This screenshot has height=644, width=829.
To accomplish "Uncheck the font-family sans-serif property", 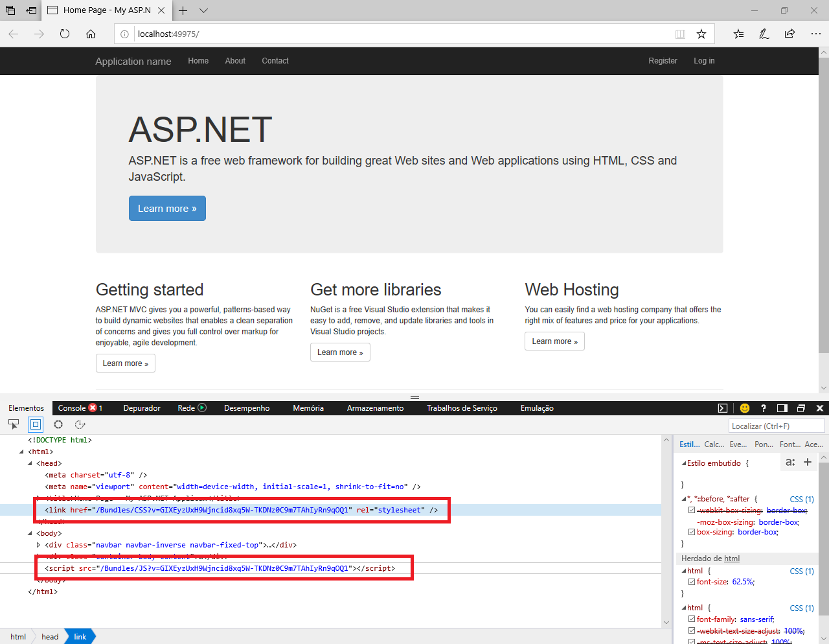I will click(x=692, y=619).
